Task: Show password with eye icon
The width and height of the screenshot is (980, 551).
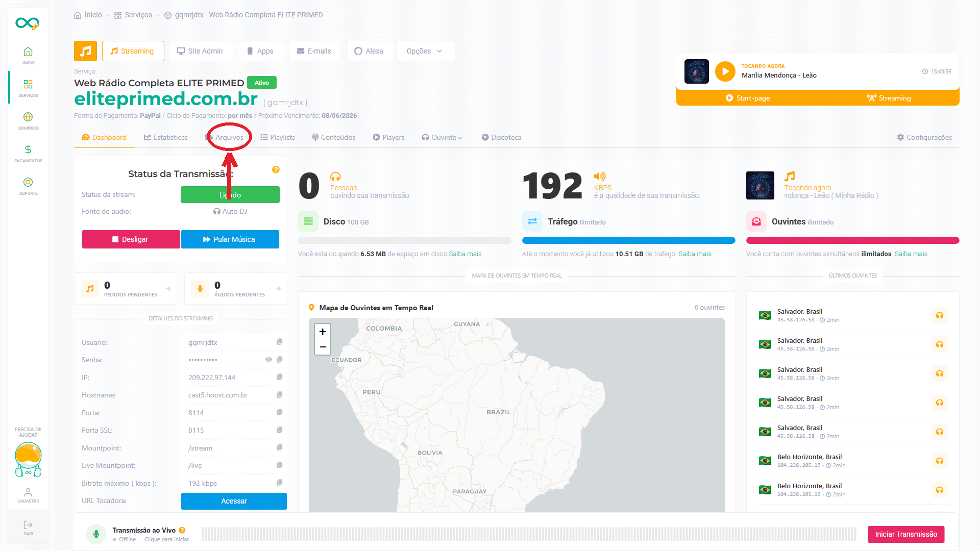Action: pyautogui.click(x=268, y=360)
